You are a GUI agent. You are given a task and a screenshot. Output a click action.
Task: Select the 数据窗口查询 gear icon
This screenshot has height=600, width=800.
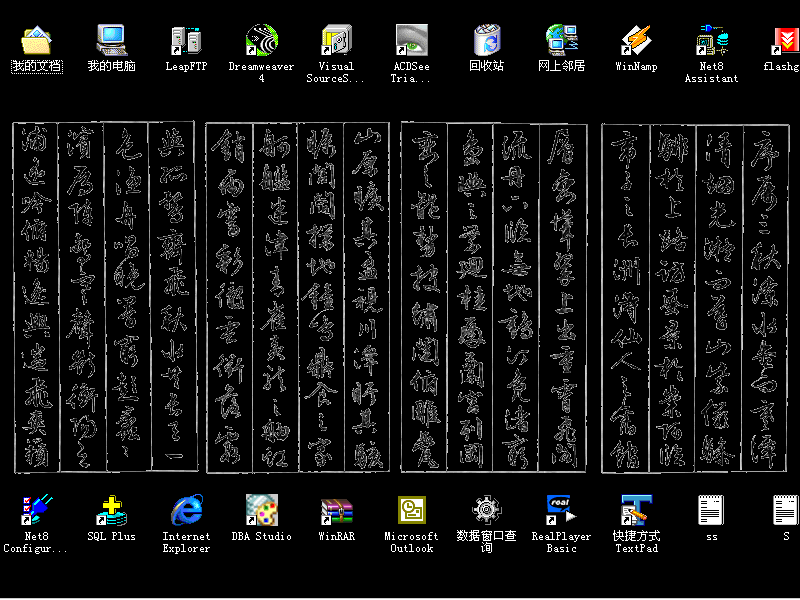tap(486, 510)
